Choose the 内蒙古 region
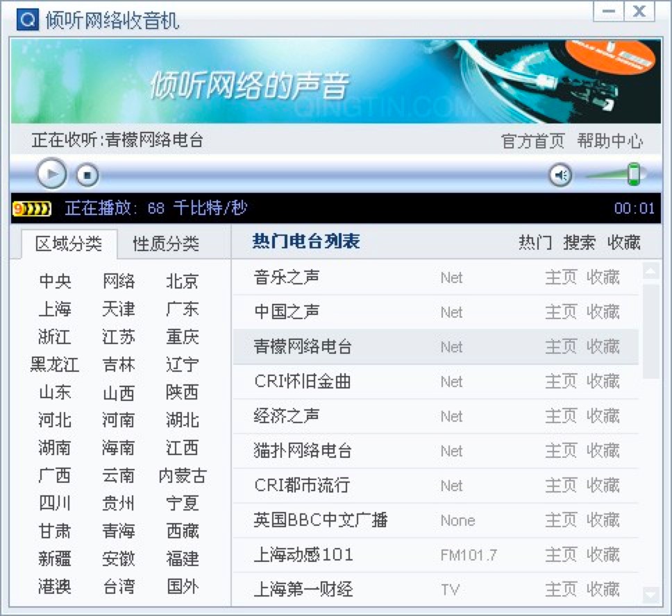Screen dimensions: 672x616 (182, 476)
